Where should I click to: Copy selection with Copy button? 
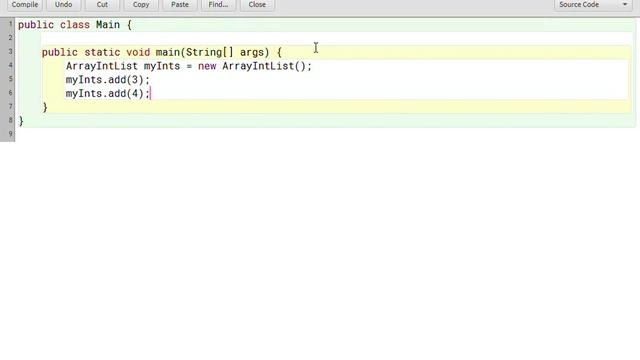(x=141, y=5)
